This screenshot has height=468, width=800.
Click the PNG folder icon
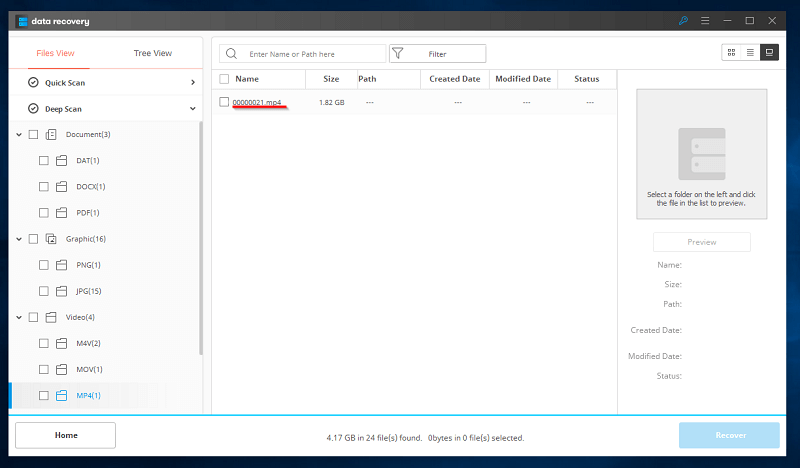coord(61,265)
